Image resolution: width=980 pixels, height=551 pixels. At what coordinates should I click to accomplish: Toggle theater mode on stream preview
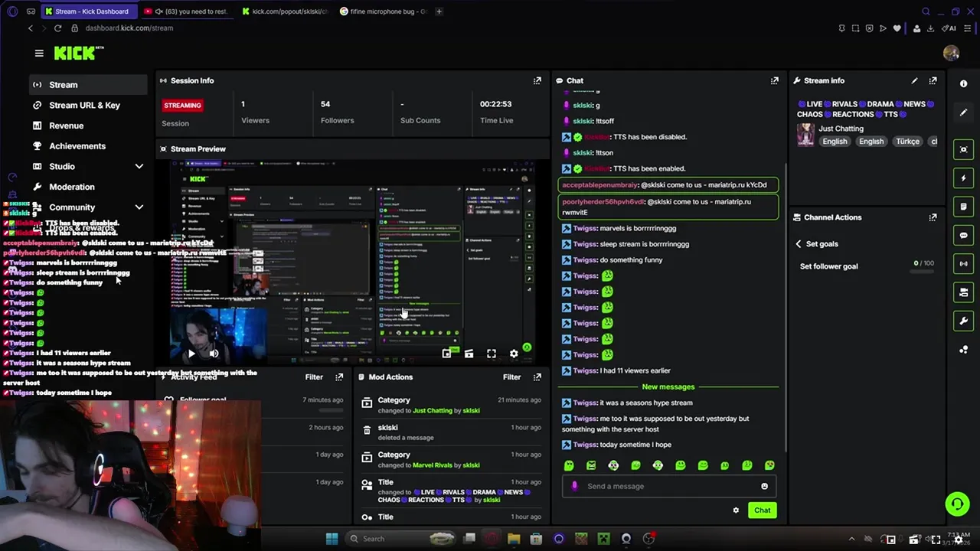pos(469,354)
